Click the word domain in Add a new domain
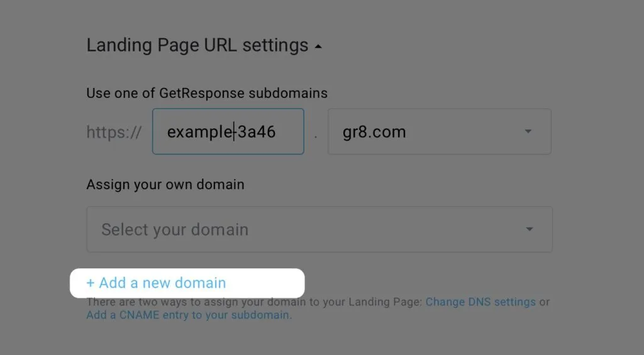Viewport: 644px width, 355px height. click(x=201, y=283)
